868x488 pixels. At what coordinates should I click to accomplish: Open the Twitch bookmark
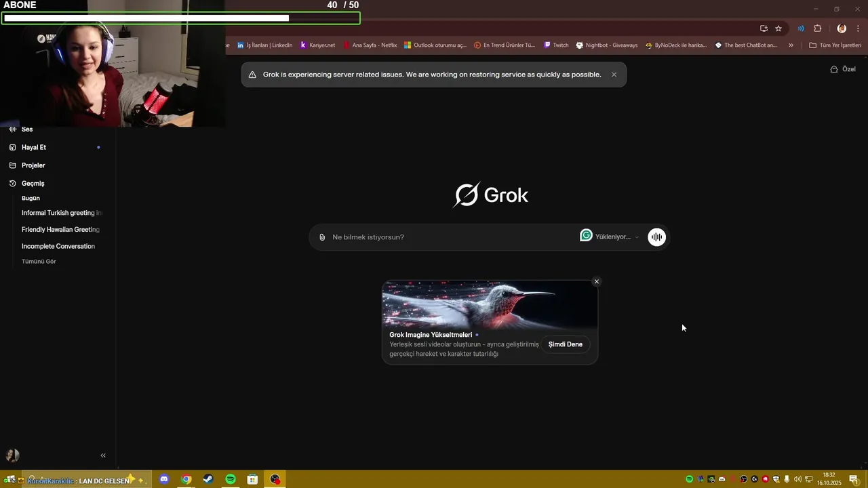(556, 45)
